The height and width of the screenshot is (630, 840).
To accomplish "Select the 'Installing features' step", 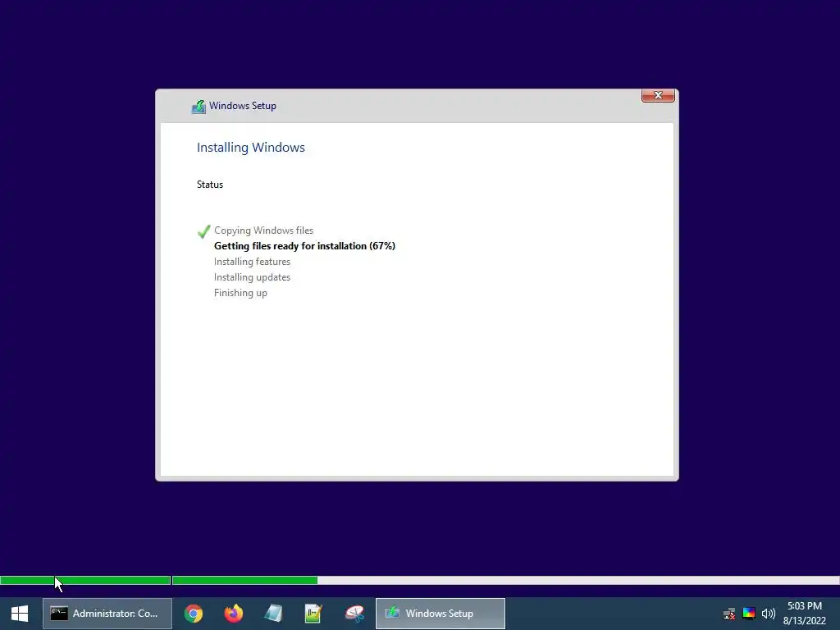I will coord(252,262).
